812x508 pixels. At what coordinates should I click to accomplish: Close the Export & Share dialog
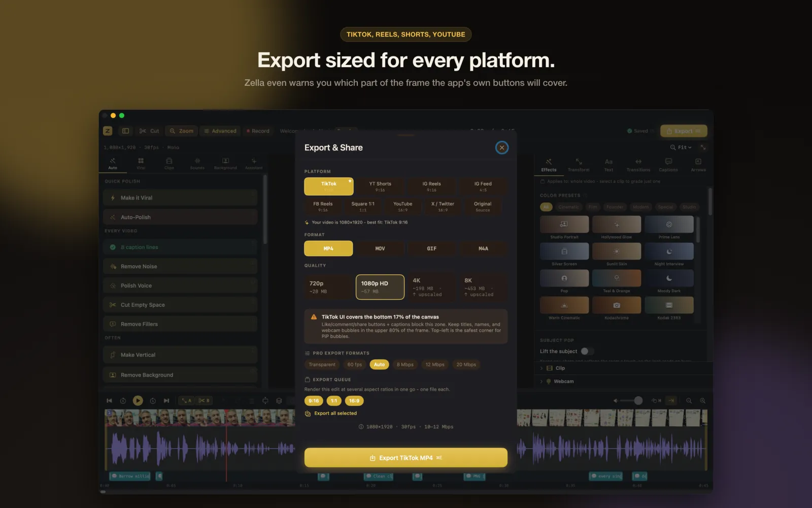501,148
